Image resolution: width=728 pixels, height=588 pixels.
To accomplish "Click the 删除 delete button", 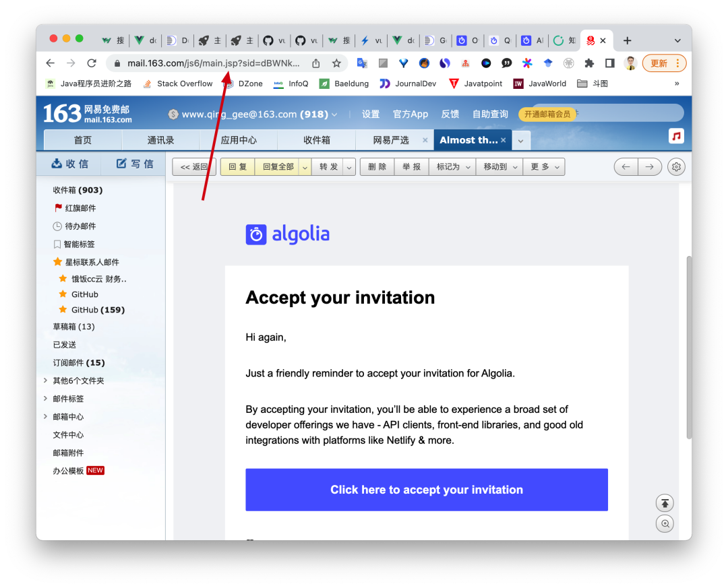I will [x=377, y=167].
